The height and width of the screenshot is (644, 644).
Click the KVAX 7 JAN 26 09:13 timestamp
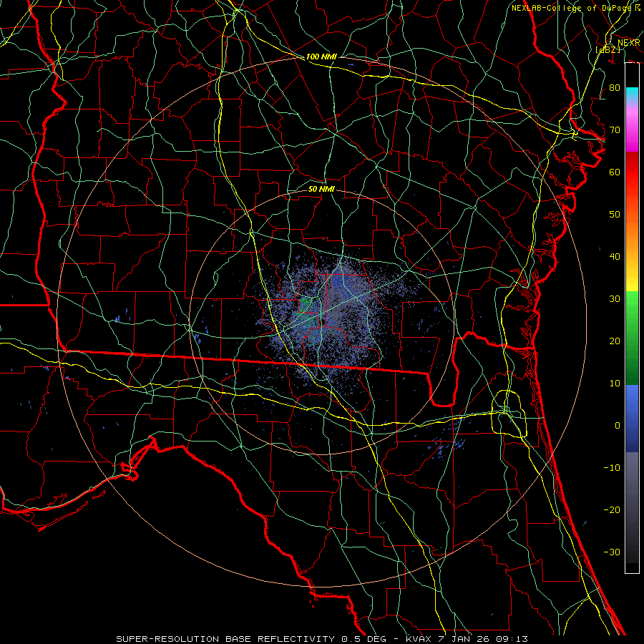click(467, 639)
